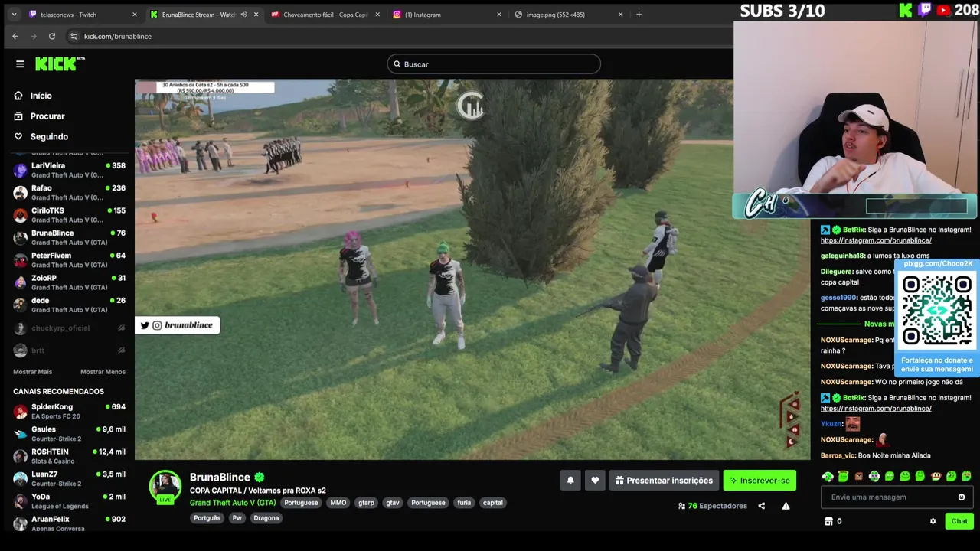Screen dimensions: 980x551
Task: Click the Twitter brunablince overlay badge
Action: click(178, 325)
